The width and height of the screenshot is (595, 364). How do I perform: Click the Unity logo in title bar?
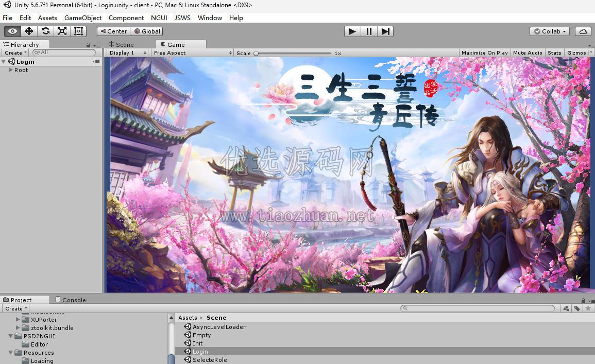point(7,5)
